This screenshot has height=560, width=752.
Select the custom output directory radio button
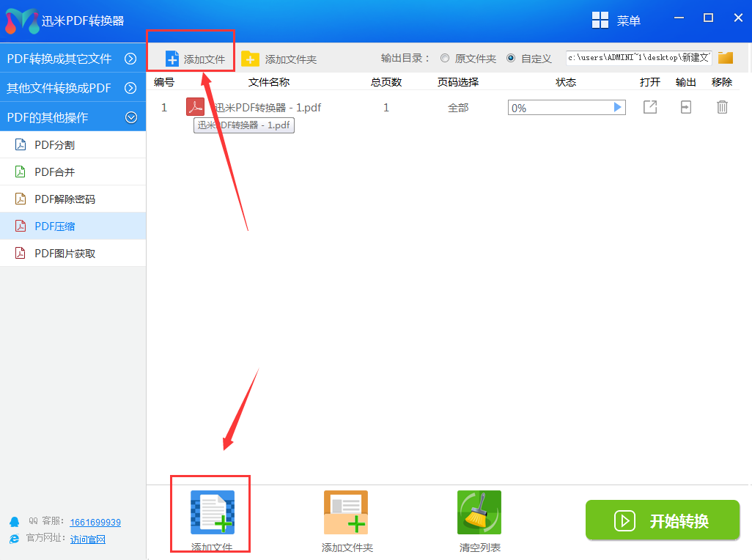coord(511,58)
